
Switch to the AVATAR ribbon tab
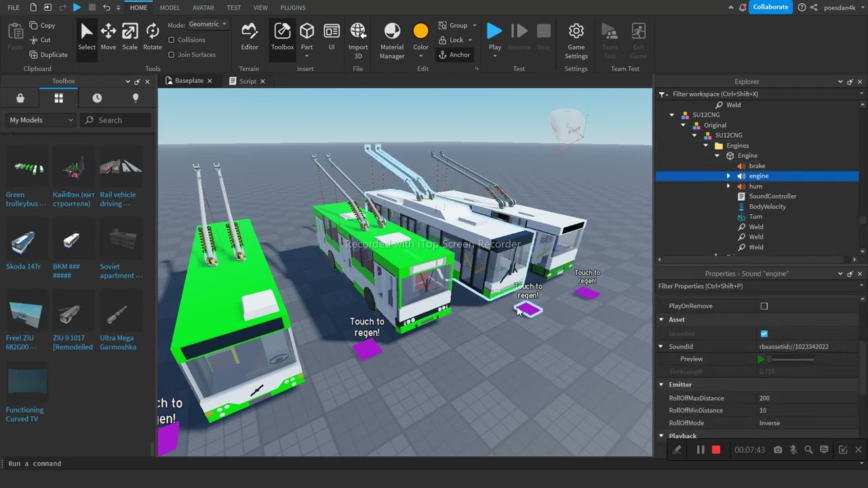click(203, 7)
